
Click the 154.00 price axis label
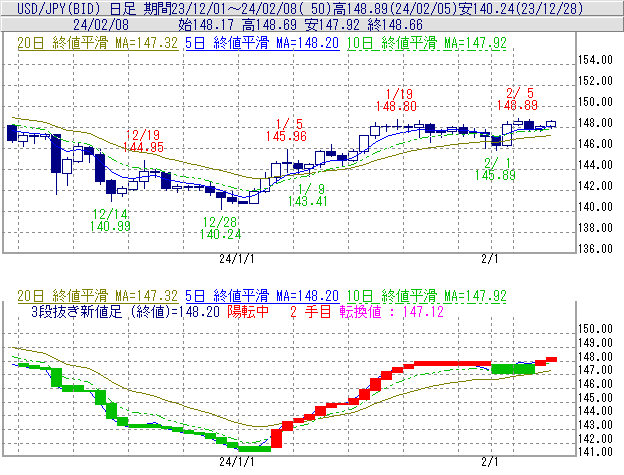(x=595, y=60)
